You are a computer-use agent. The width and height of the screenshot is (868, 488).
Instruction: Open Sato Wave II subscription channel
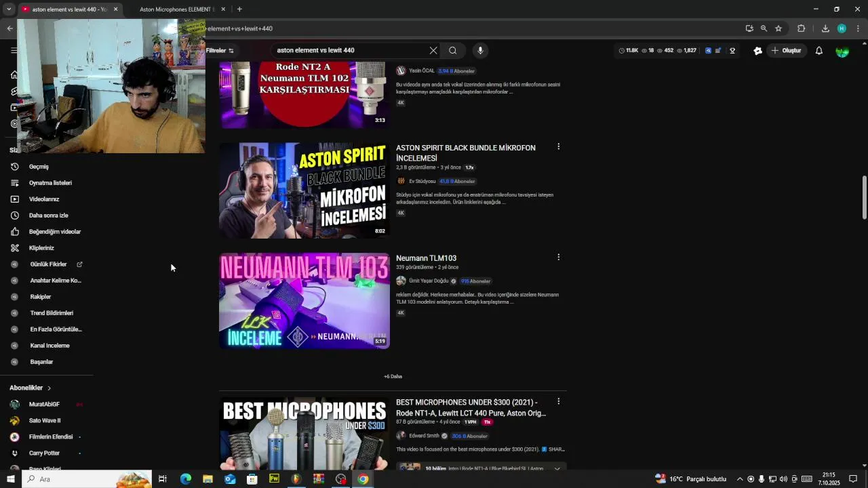pos(45,421)
